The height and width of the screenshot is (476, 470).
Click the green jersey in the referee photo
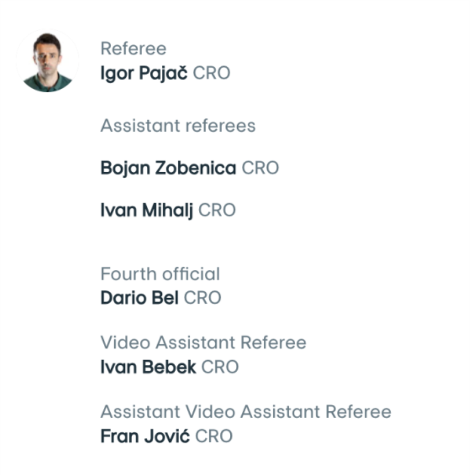48,84
